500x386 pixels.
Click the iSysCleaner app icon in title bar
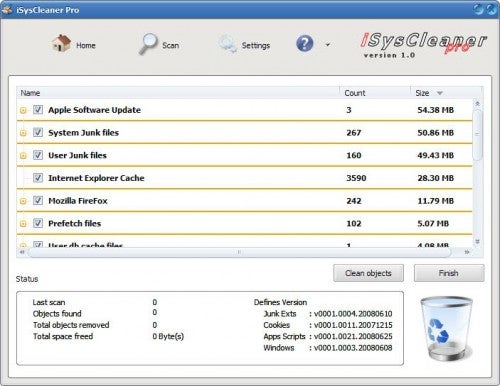coord(7,10)
